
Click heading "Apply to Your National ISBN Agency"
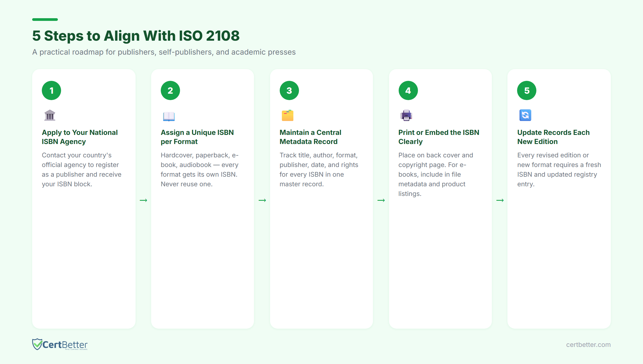(80, 137)
